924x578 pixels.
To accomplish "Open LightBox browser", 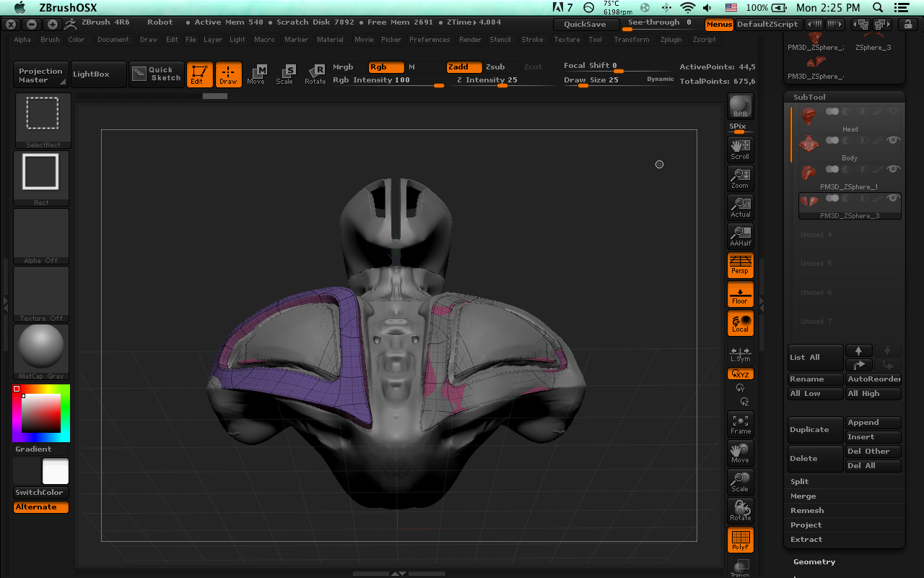I will [x=99, y=74].
